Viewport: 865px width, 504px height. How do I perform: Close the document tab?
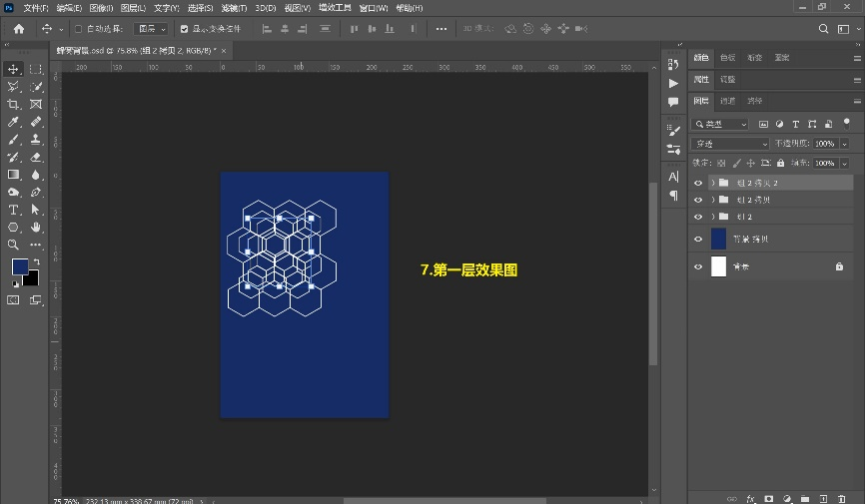click(224, 51)
